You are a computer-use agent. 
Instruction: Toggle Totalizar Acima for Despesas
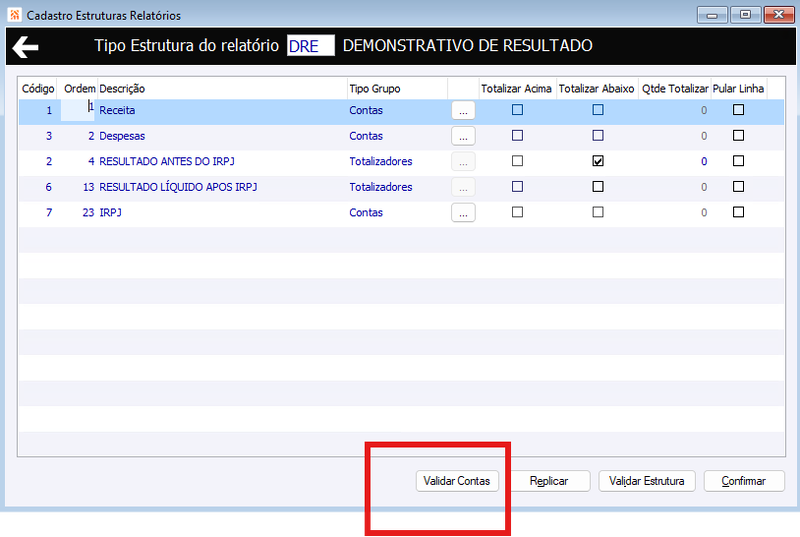tap(517, 135)
